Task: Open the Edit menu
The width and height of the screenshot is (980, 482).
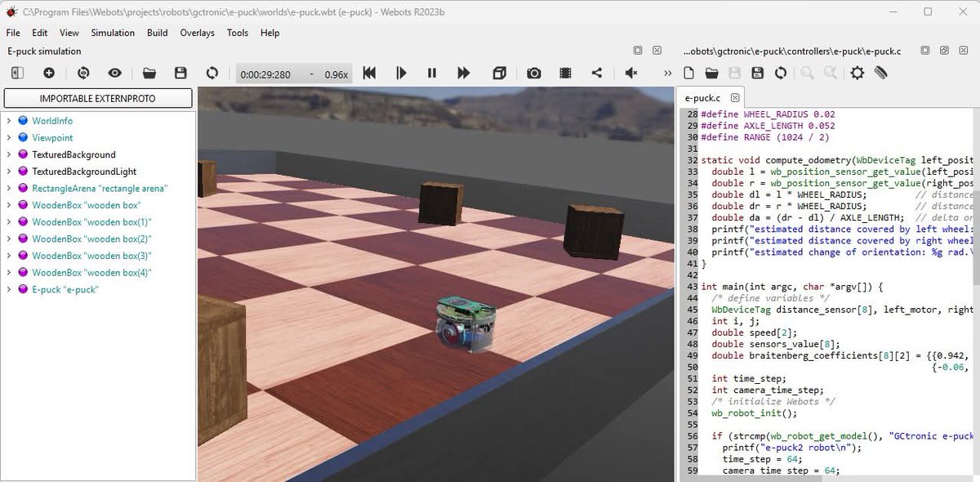Action: [x=40, y=33]
